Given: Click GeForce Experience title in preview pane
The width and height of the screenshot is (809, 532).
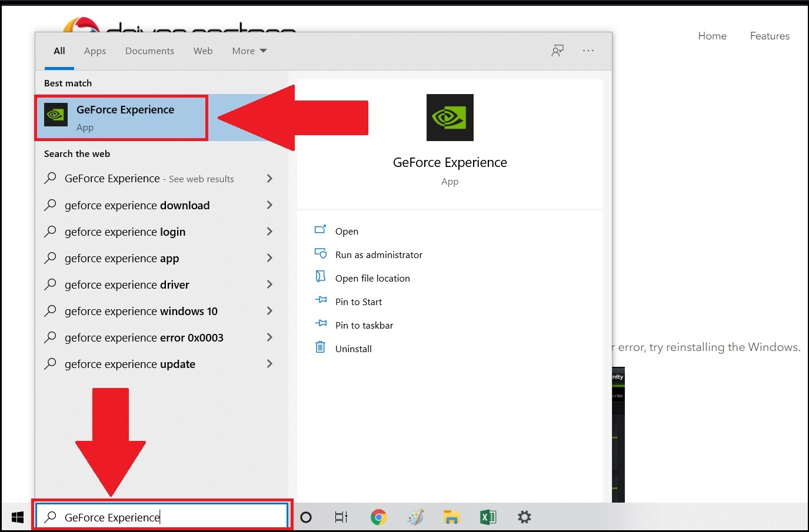Looking at the screenshot, I should [450, 162].
